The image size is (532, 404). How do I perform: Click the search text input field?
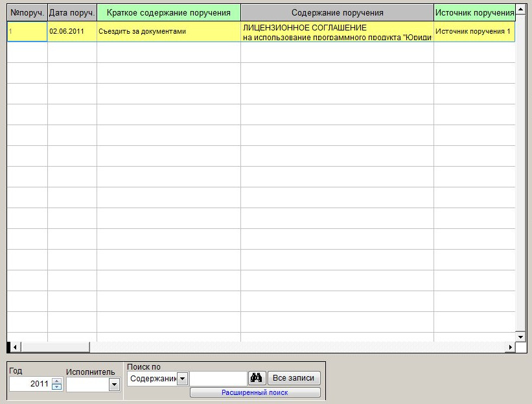tap(218, 378)
